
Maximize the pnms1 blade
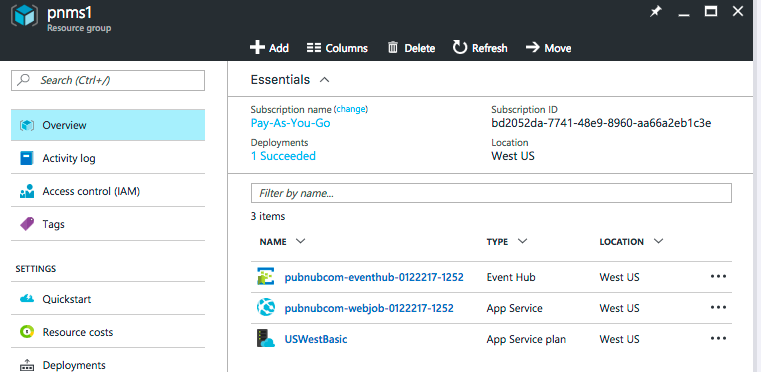tap(711, 12)
